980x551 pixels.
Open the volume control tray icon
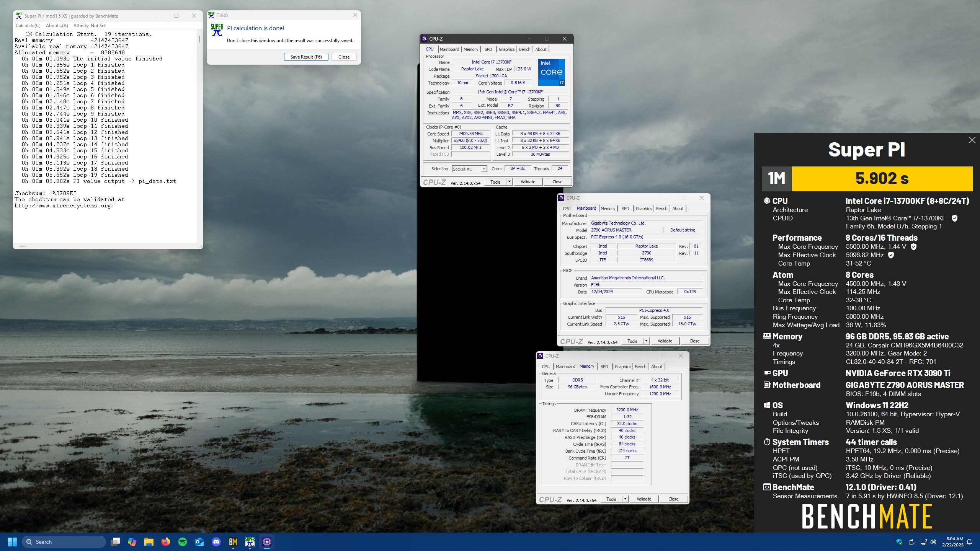pyautogui.click(x=933, y=542)
